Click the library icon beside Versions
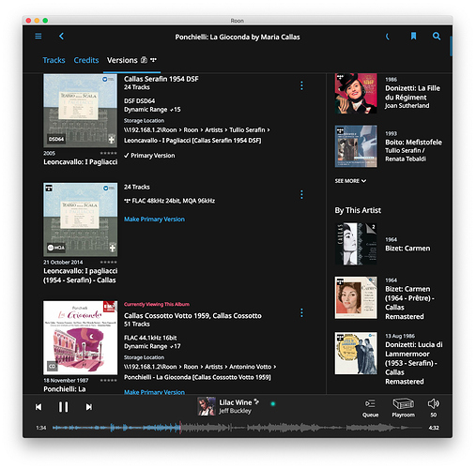Viewport: 476px width, 469px height. 144,60
